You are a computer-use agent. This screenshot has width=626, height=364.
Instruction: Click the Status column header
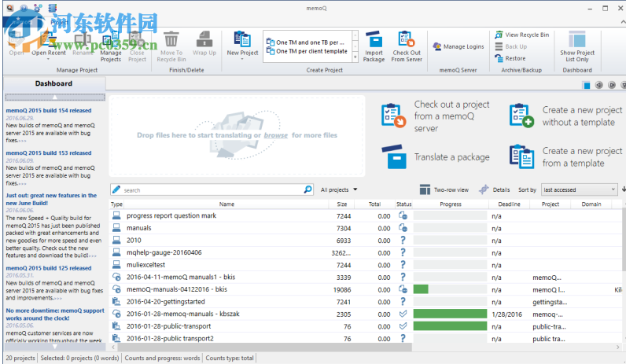[403, 204]
